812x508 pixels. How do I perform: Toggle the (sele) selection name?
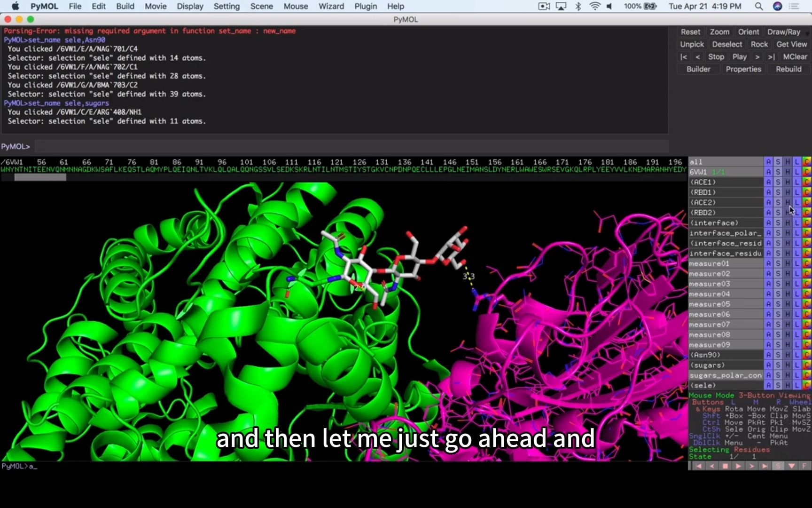[726, 385]
